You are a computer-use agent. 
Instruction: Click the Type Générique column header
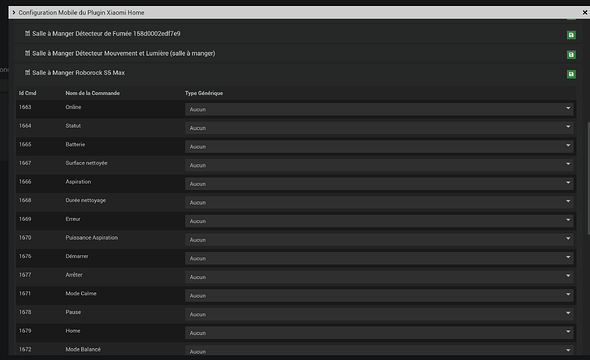[x=204, y=93]
